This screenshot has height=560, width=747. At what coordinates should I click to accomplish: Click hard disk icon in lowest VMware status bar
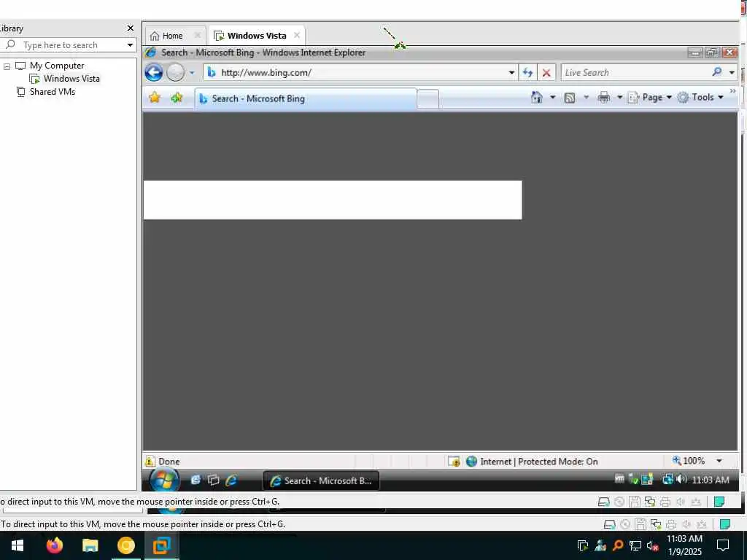[x=609, y=524]
